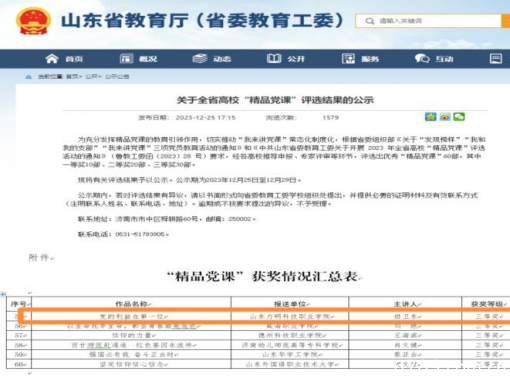Image resolution: width=510 pixels, height=377 pixels.
Task: Click the cell 山东华宇工学院
Action: tap(290, 355)
